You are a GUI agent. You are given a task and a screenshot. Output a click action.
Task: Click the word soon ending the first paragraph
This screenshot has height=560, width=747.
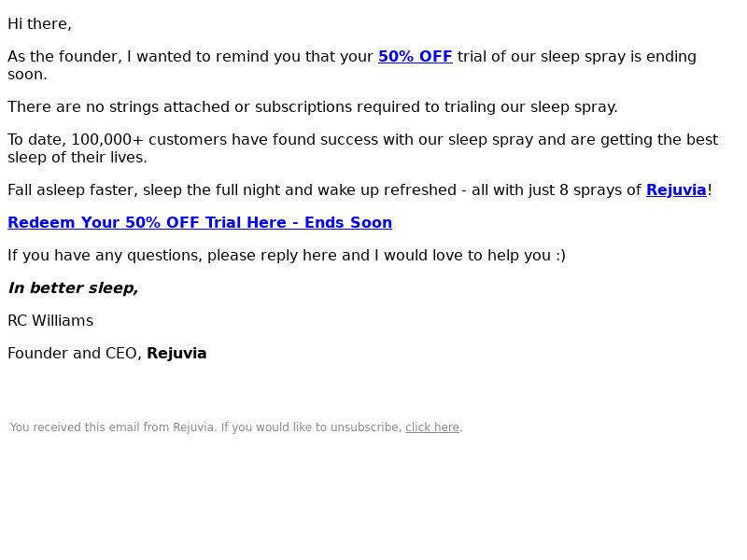click(27, 75)
